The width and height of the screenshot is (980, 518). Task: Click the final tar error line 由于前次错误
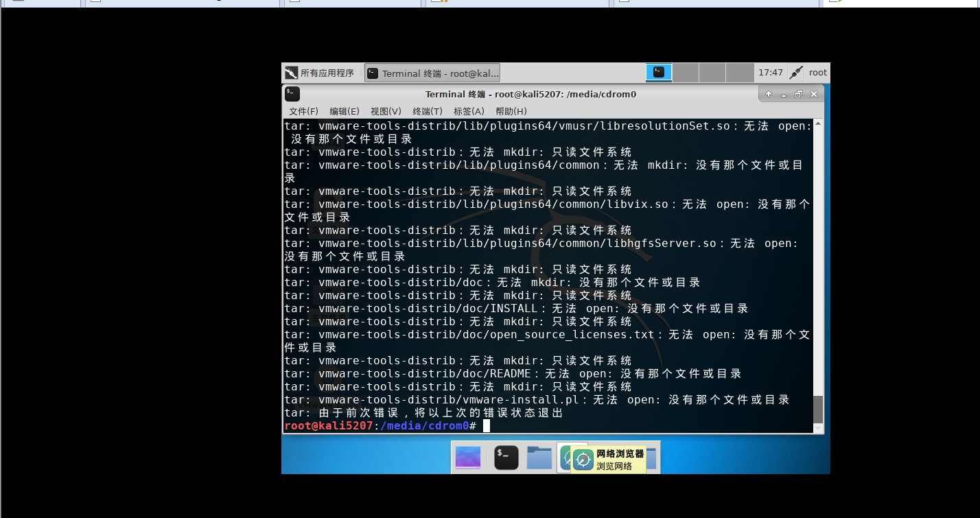pyautogui.click(x=423, y=413)
